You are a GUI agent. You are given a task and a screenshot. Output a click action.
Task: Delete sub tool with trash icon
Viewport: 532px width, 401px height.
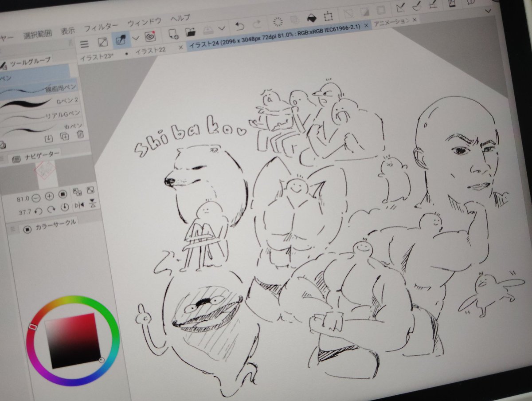[80, 134]
